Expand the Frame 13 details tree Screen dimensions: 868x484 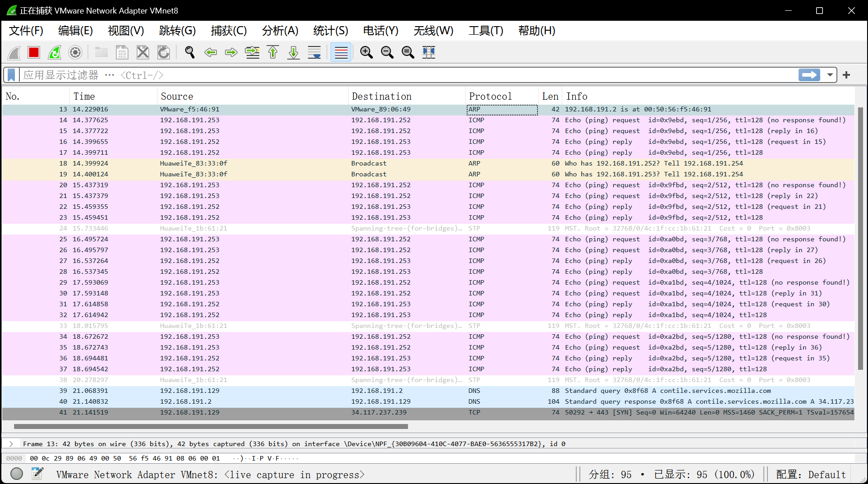(11, 444)
